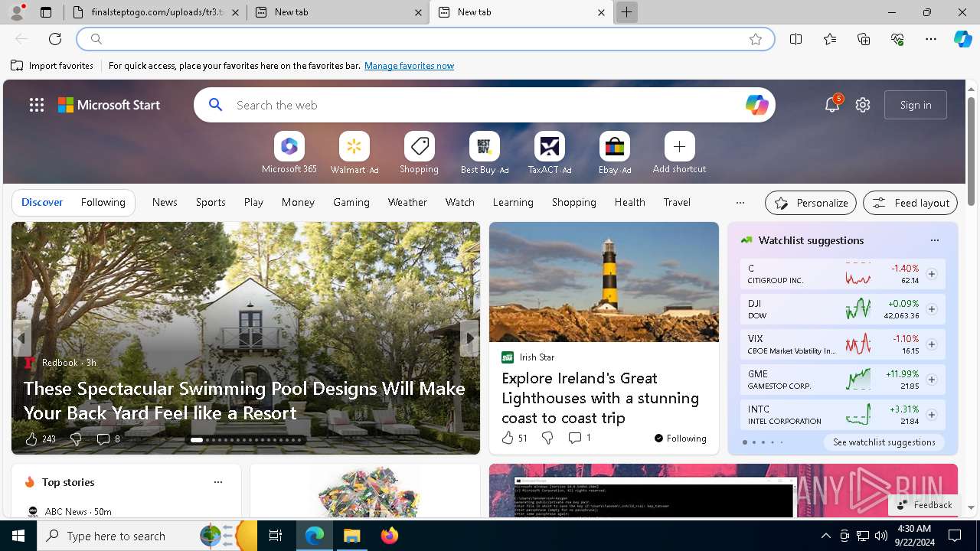Screen dimensions: 980x551
Task: Select first watchlist pagination dot
Action: point(745,442)
